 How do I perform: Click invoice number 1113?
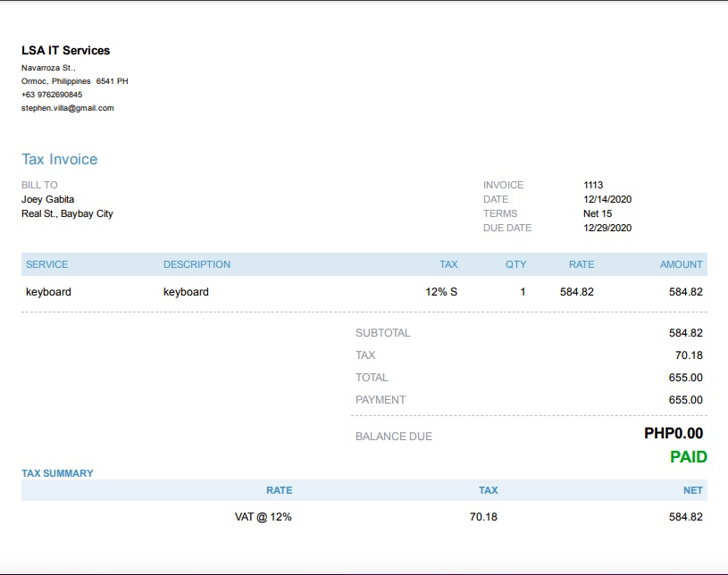coord(593,185)
